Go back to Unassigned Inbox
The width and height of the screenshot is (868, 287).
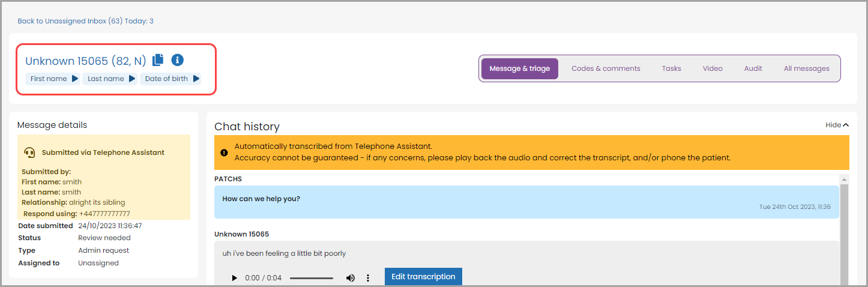pyautogui.click(x=85, y=21)
